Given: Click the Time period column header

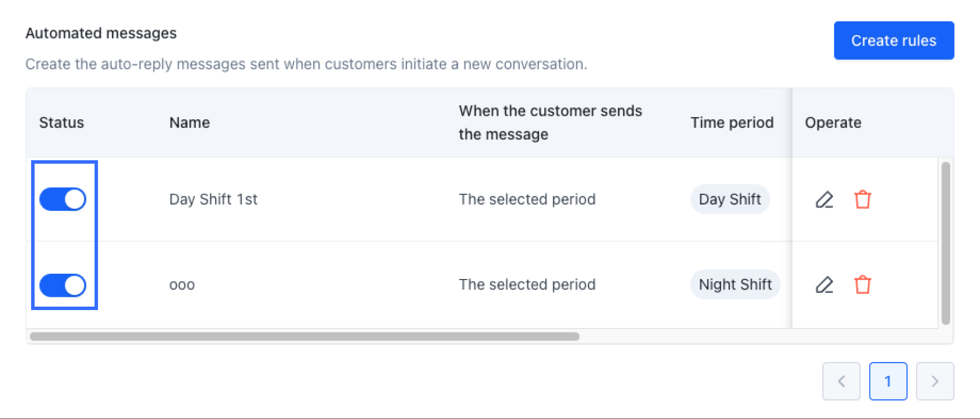Looking at the screenshot, I should coord(732,123).
